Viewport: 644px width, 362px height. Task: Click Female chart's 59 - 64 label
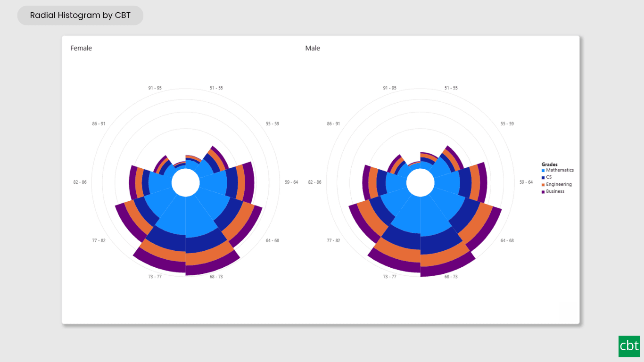point(291,182)
